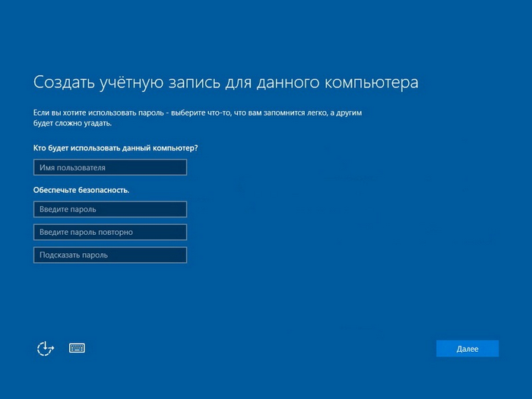Screen dimensions: 532x399
Task: Activate the first password entry box
Action: pyautogui.click(x=110, y=209)
